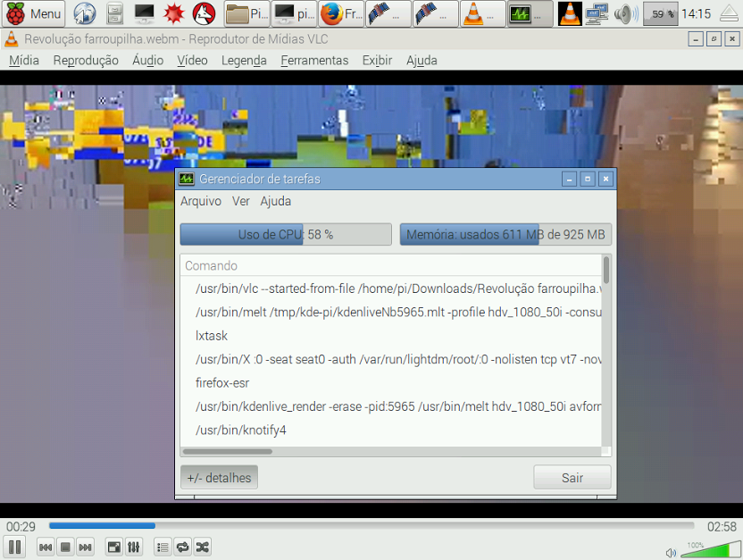This screenshot has height=560, width=743.
Task: Click the Memória usage progress bar
Action: (x=505, y=234)
